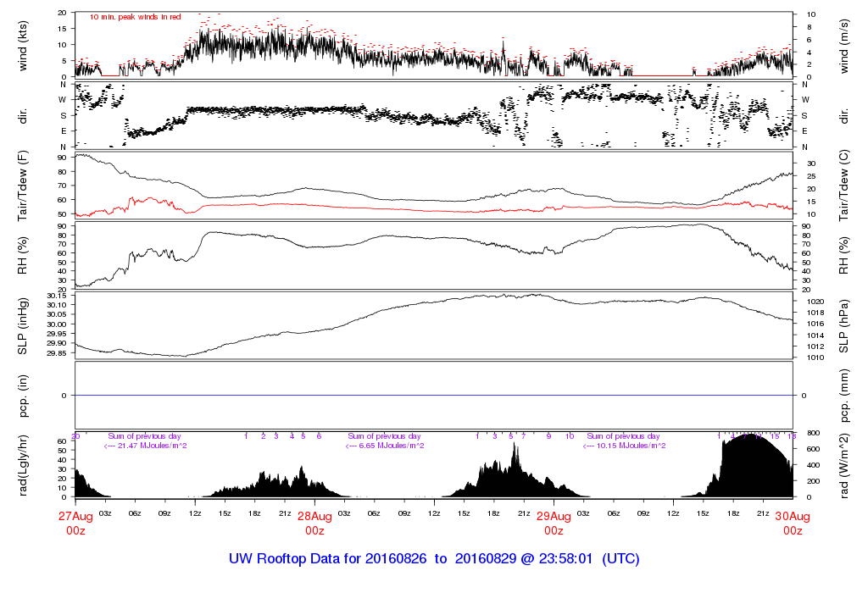
Task: Select the 'rad (W/m^2)' axis label
Action: point(843,466)
